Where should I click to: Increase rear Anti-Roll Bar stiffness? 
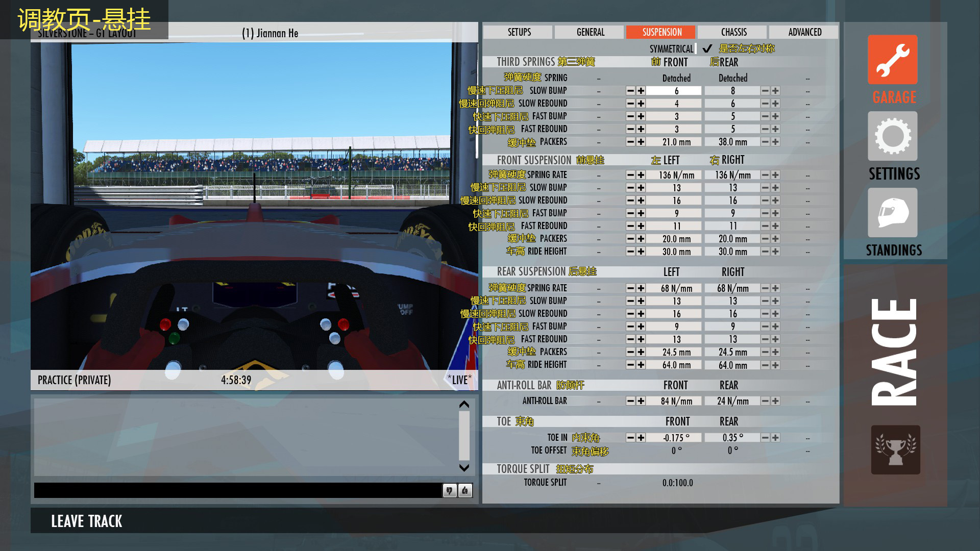pos(775,401)
